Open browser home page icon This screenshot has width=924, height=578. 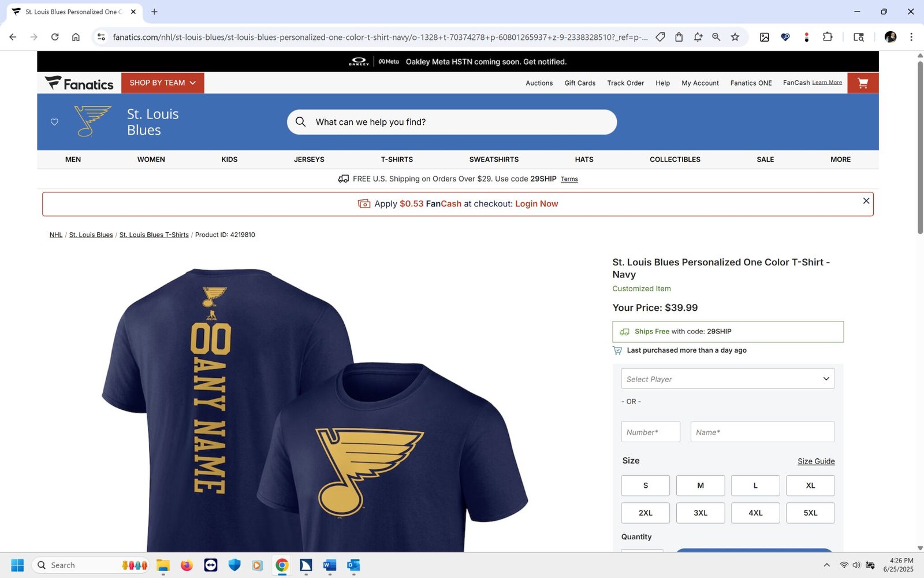pos(76,37)
